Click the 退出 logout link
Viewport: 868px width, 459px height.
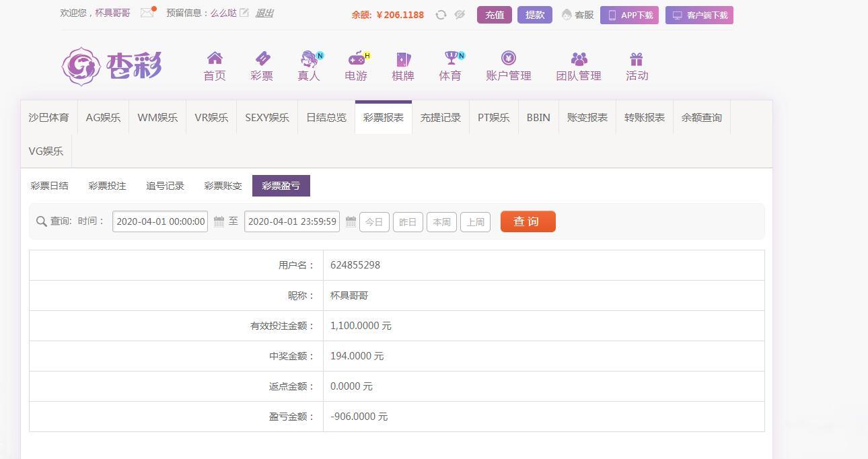coord(264,13)
